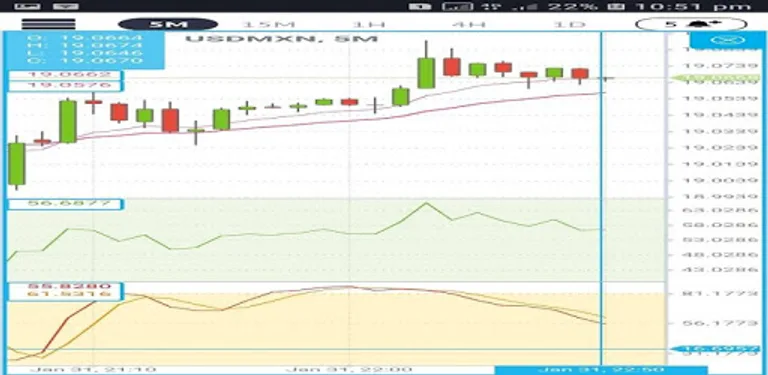Tap the green current price tag on axis
The height and width of the screenshot is (375, 768).
[x=715, y=78]
